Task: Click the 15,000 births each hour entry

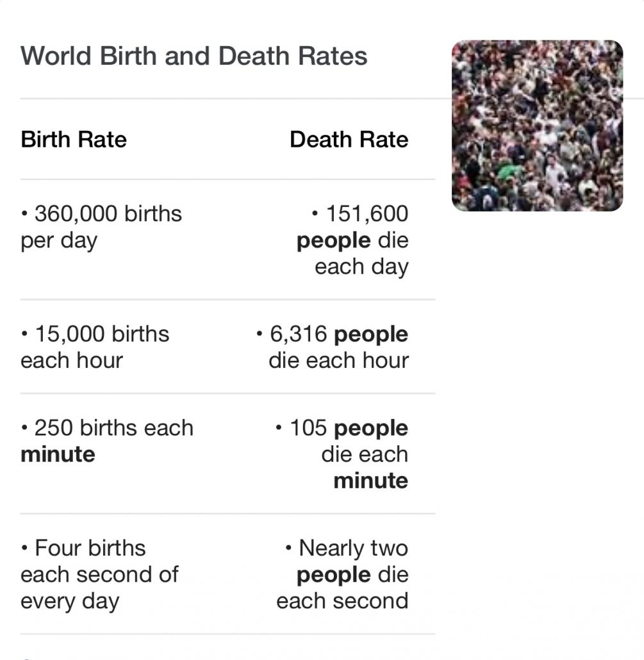Action: coord(95,347)
